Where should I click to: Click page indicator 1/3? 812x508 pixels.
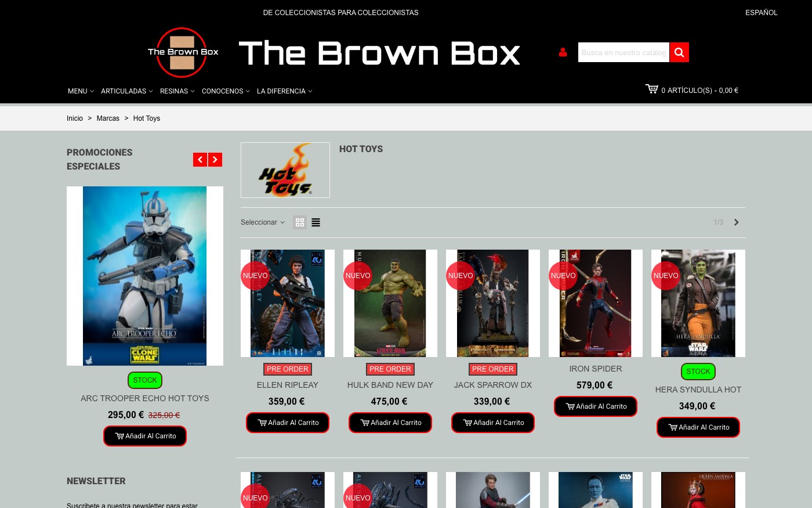pos(719,222)
